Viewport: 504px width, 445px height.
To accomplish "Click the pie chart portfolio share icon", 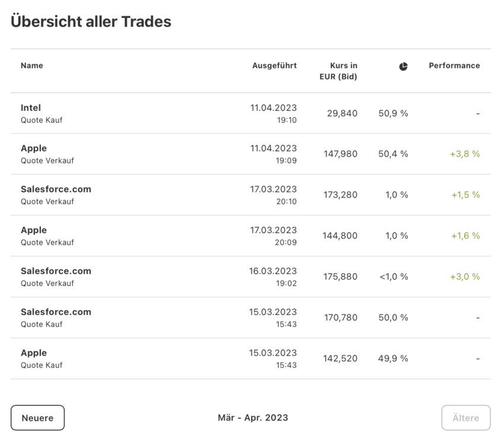I will click(403, 66).
